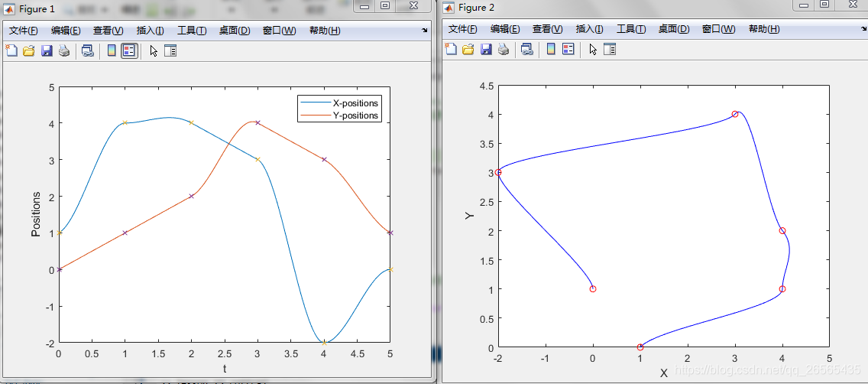
Task: Minimize the Figure 1 window
Action: coord(365,5)
